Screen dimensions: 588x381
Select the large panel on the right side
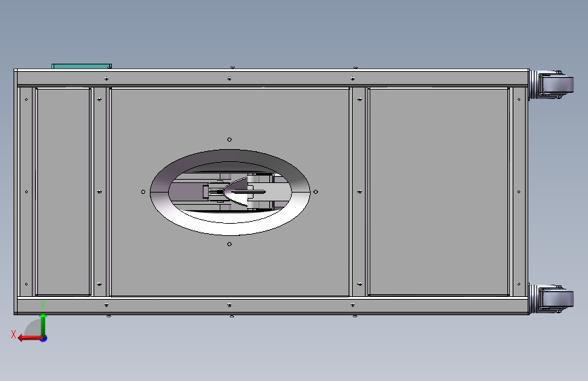tap(439, 192)
